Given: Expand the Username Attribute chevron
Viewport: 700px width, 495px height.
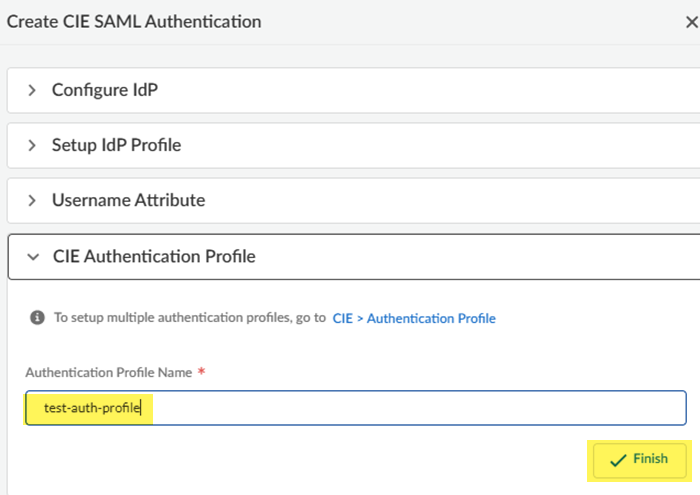Looking at the screenshot, I should [32, 200].
